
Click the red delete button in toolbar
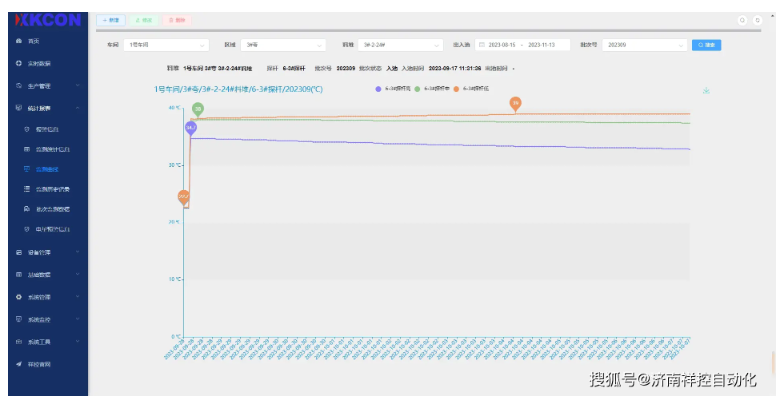pyautogui.click(x=176, y=20)
